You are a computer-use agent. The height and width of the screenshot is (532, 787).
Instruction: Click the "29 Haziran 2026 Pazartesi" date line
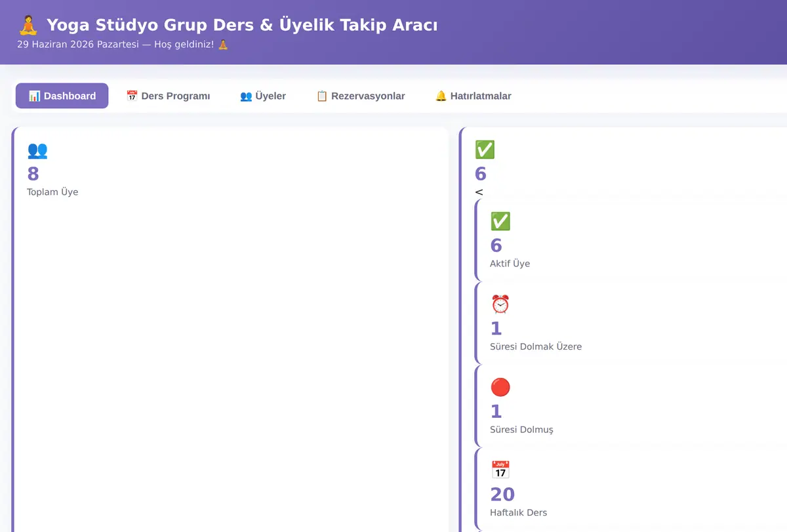[x=123, y=45]
